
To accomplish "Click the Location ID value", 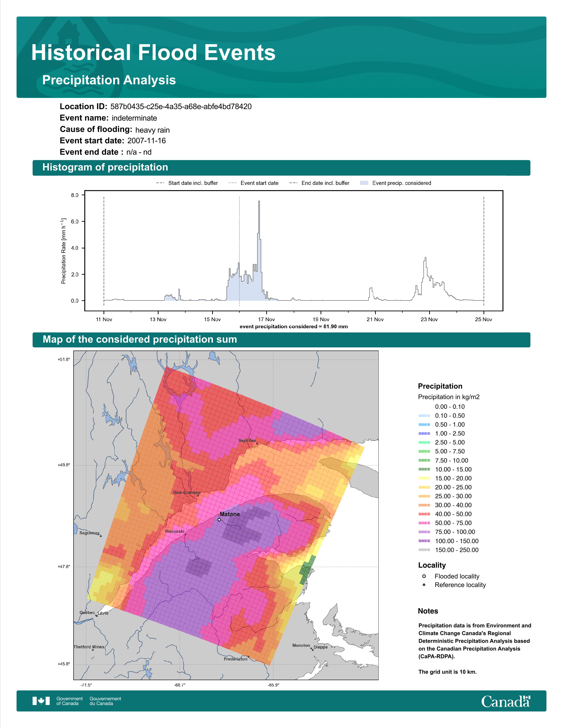I will [181, 107].
